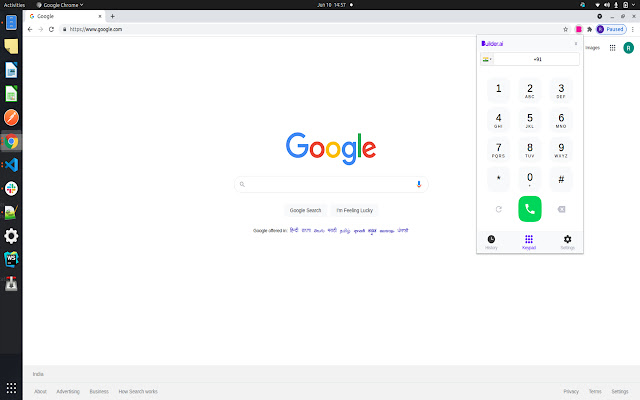Select the Google browser tab
Screen dimensions: 640x400
click(64, 16)
